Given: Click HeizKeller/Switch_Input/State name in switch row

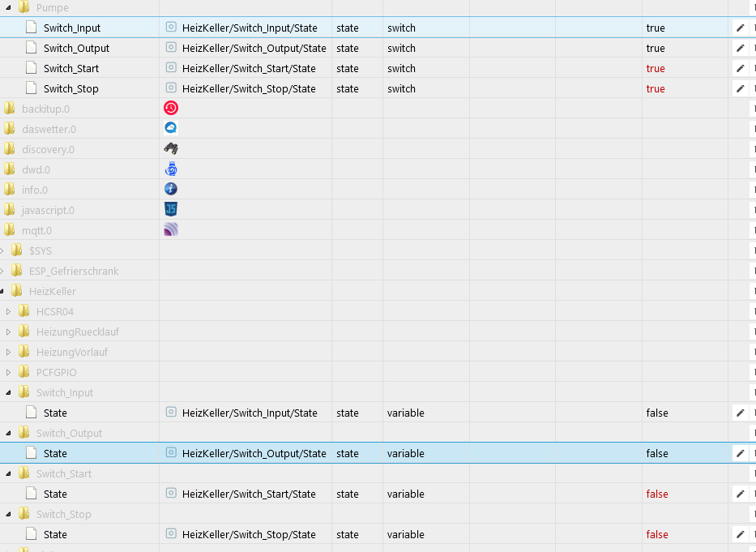Looking at the screenshot, I should point(250,28).
